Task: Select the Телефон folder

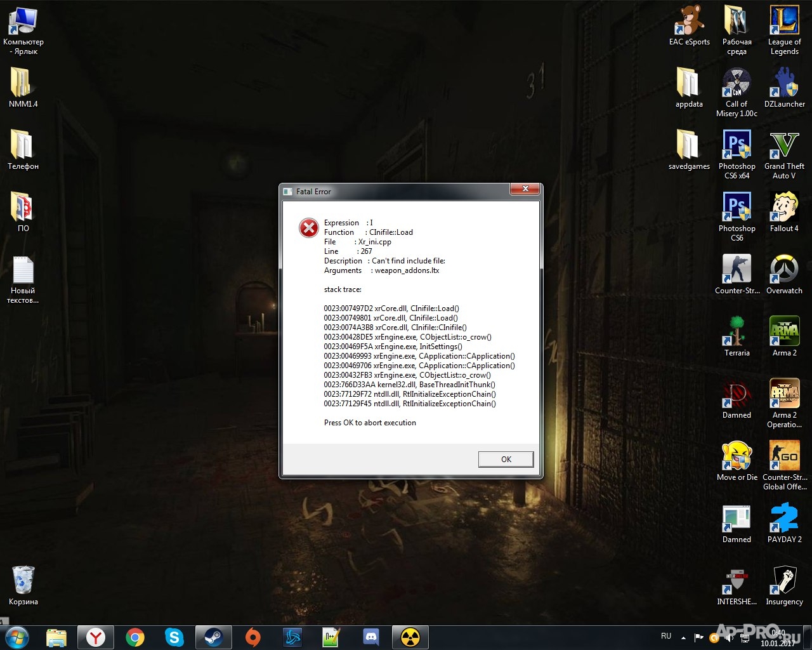Action: (x=23, y=150)
